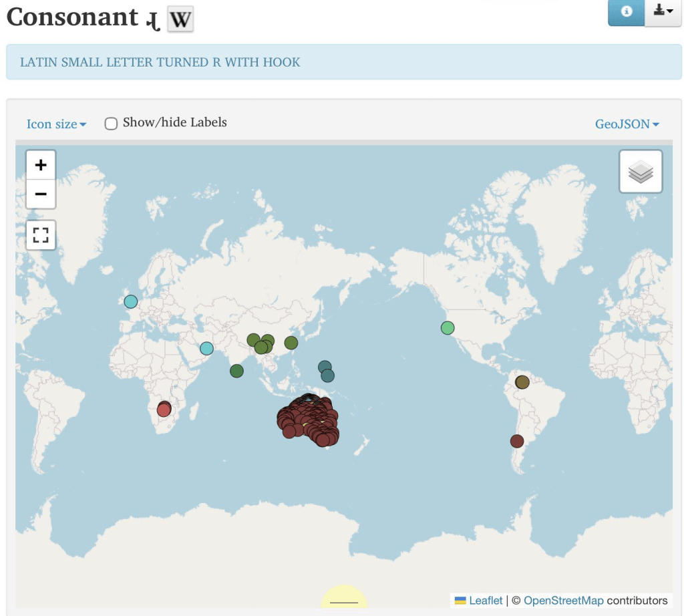Open the Leaflet attribution link
This screenshot has height=616, width=684.
point(486,600)
